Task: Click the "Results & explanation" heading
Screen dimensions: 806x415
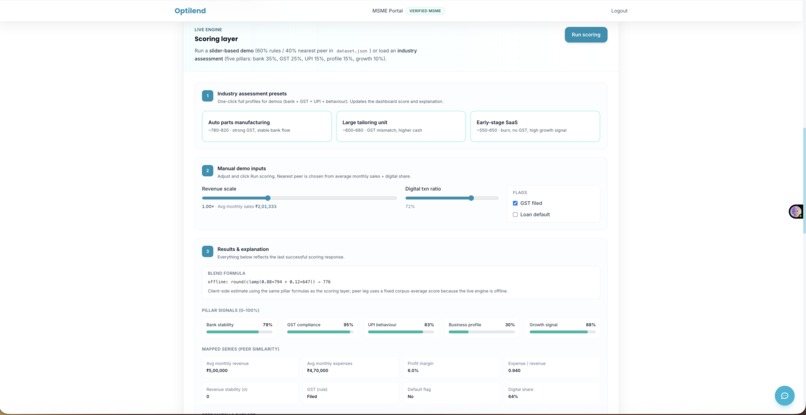Action: click(243, 249)
